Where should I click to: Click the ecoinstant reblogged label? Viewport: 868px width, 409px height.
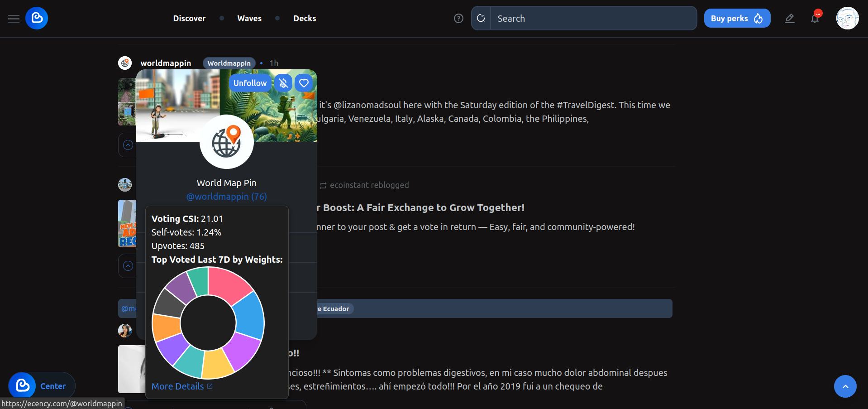coord(369,185)
